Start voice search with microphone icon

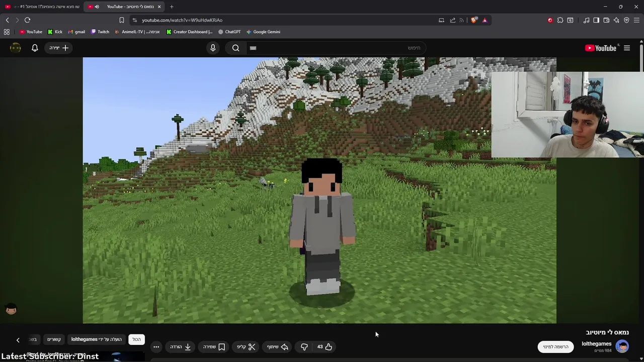pos(213,48)
